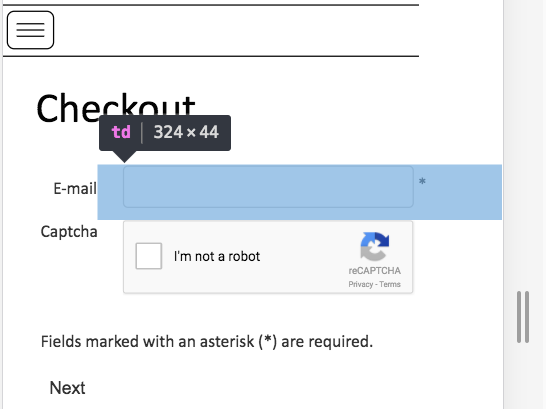This screenshot has height=409, width=546.
Task: Click the 324 × 44 dimensions readout
Action: (x=186, y=132)
